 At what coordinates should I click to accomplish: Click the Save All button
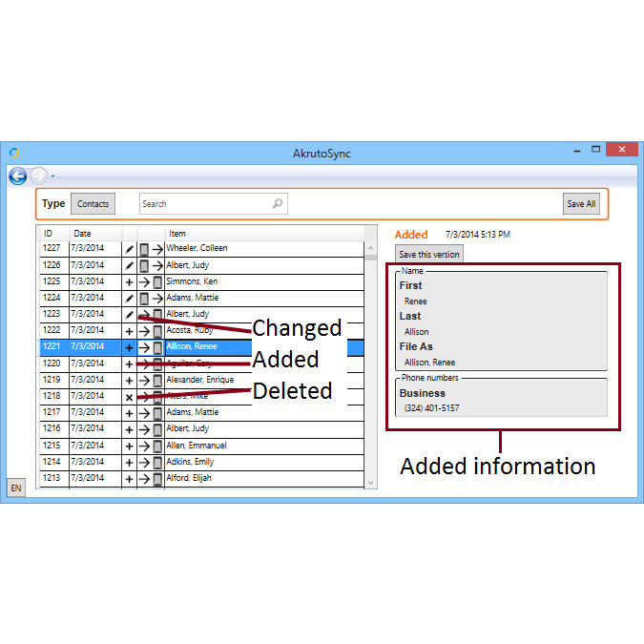[581, 204]
